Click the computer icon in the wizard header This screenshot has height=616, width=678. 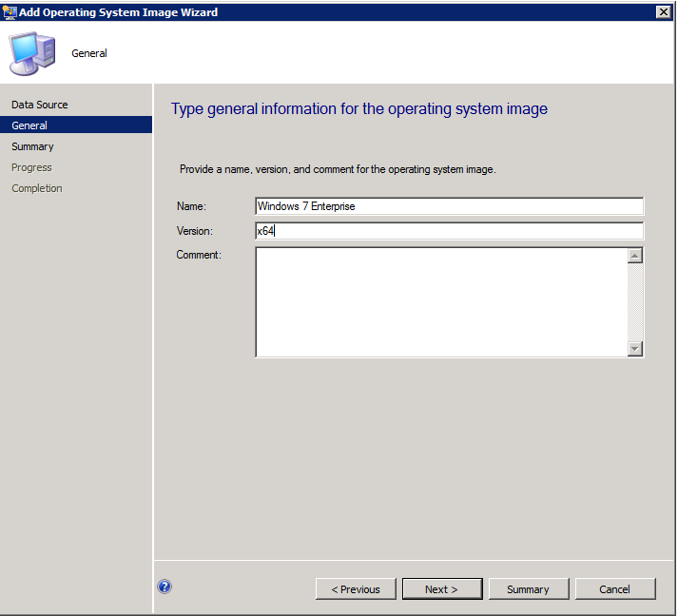click(33, 53)
